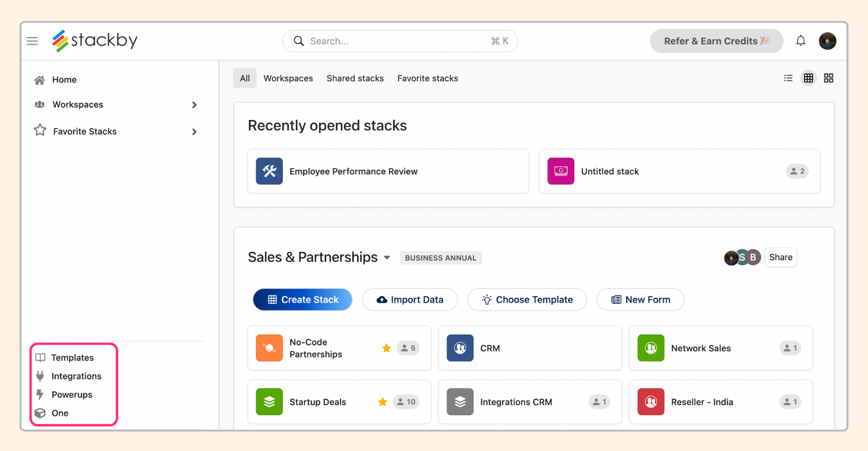Toggle favorite star on Startup Deals
The image size is (868, 451).
(x=382, y=402)
